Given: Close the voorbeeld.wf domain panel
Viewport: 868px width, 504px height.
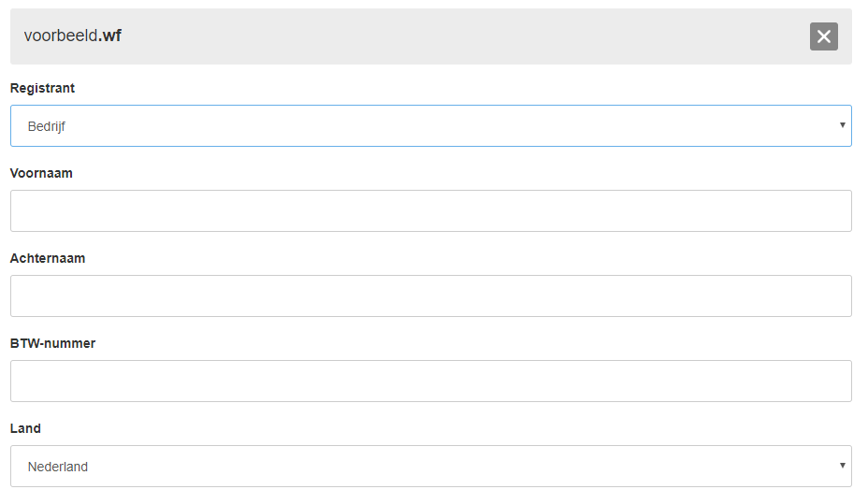Looking at the screenshot, I should pos(823,36).
